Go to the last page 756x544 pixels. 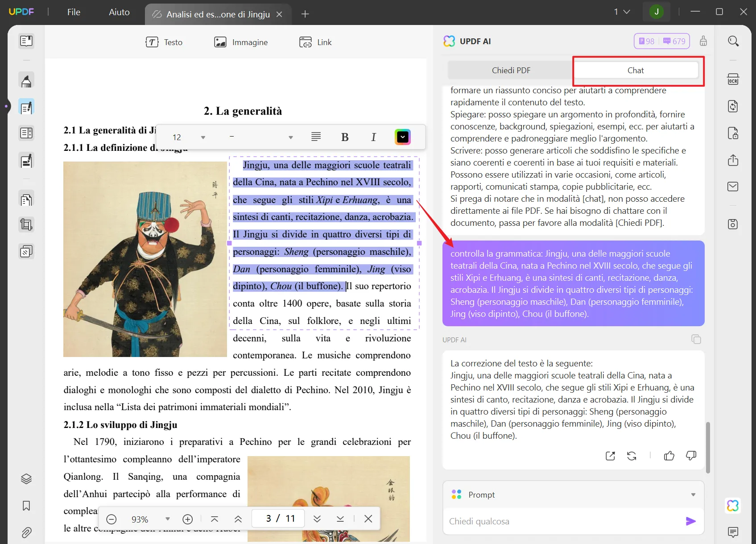[x=340, y=519]
